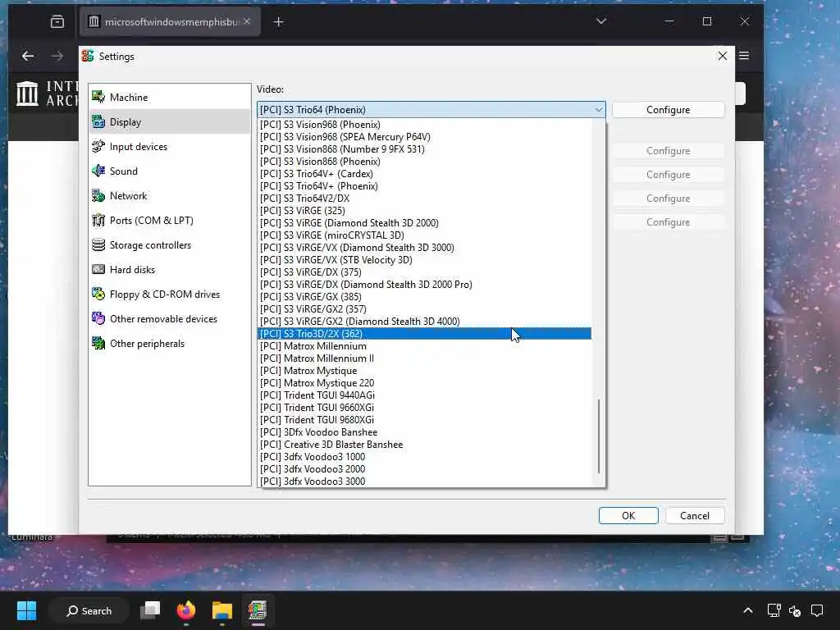Click the Firefox taskbar icon
Screen dimensions: 840x630
(186, 610)
